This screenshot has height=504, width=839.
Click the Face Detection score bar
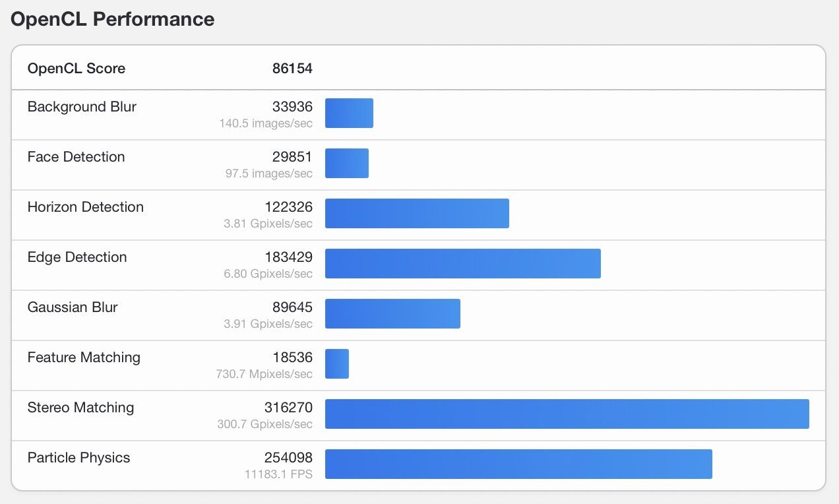347,164
